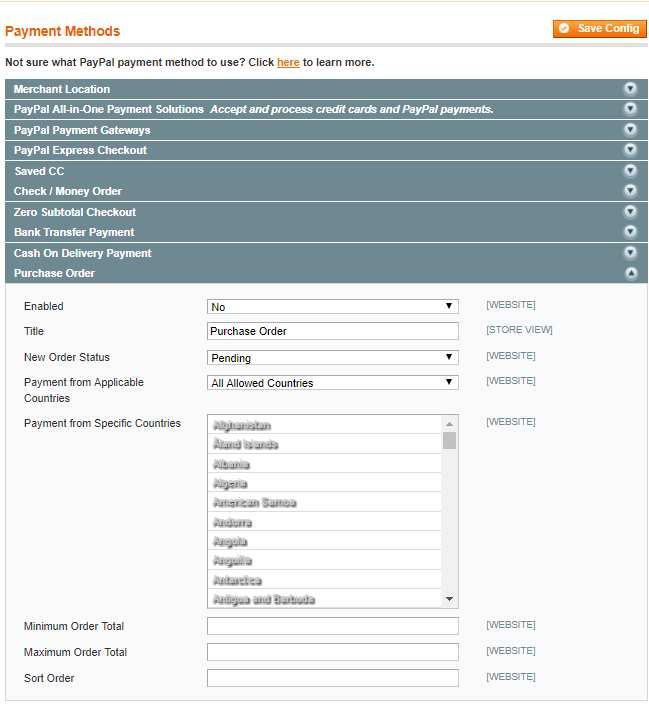Open the Saved CC section header
The width and height of the screenshot is (649, 704).
(326, 171)
